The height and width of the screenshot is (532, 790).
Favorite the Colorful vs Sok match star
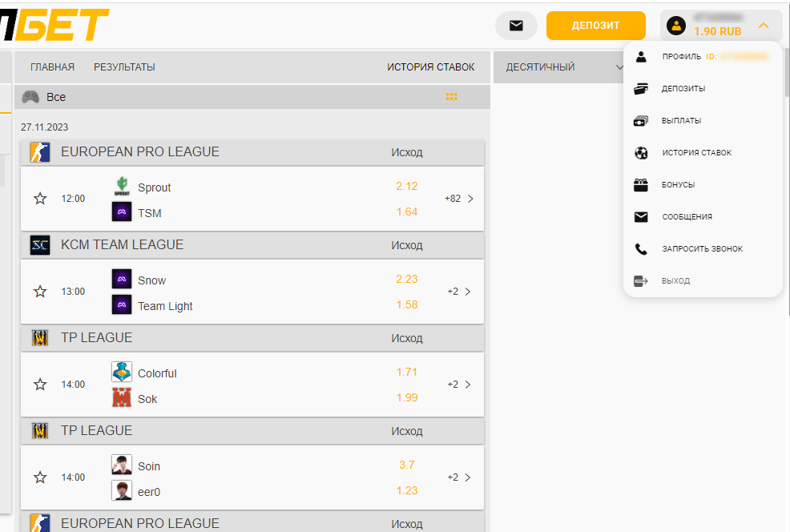(x=40, y=385)
